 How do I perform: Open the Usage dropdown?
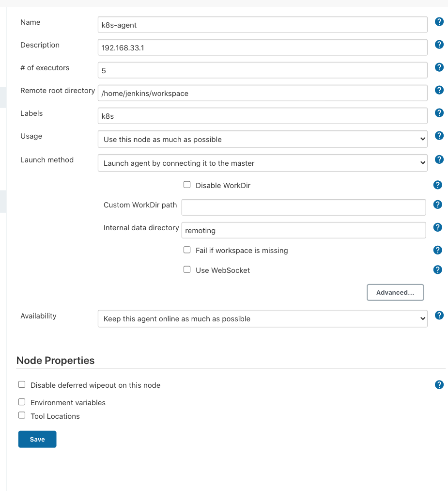(262, 139)
